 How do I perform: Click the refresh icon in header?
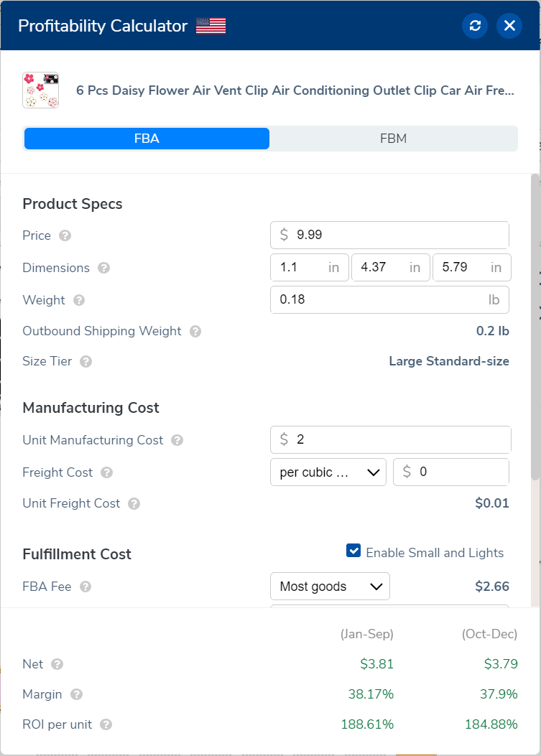474,26
